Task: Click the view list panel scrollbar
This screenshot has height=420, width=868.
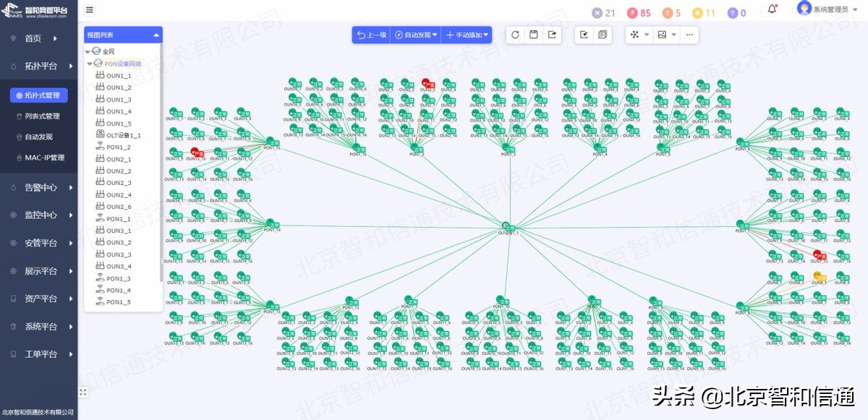Action: (161, 163)
